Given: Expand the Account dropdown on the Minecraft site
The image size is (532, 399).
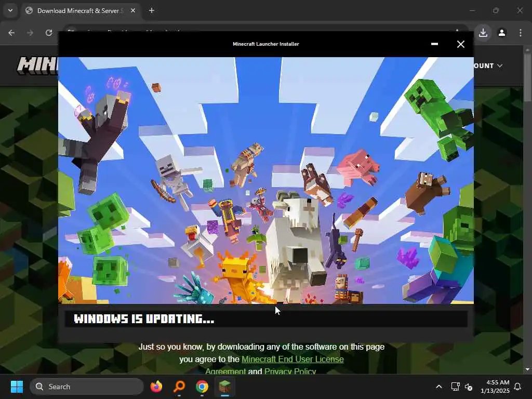Looking at the screenshot, I should [488, 66].
